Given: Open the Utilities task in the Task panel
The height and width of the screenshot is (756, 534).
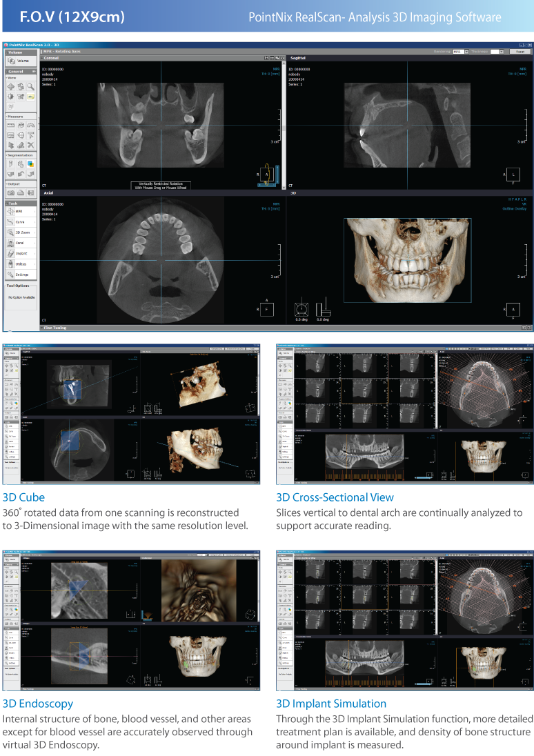Looking at the screenshot, I should (x=21, y=263).
